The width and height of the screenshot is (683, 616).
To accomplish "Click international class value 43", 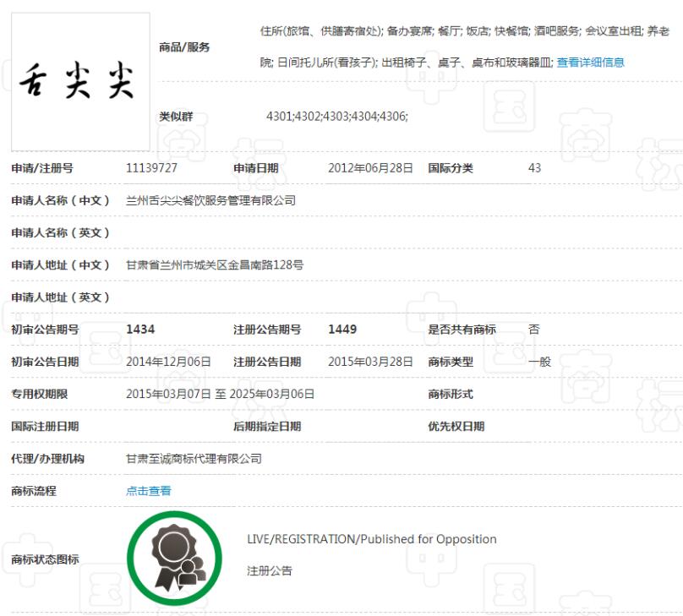I will [x=534, y=168].
